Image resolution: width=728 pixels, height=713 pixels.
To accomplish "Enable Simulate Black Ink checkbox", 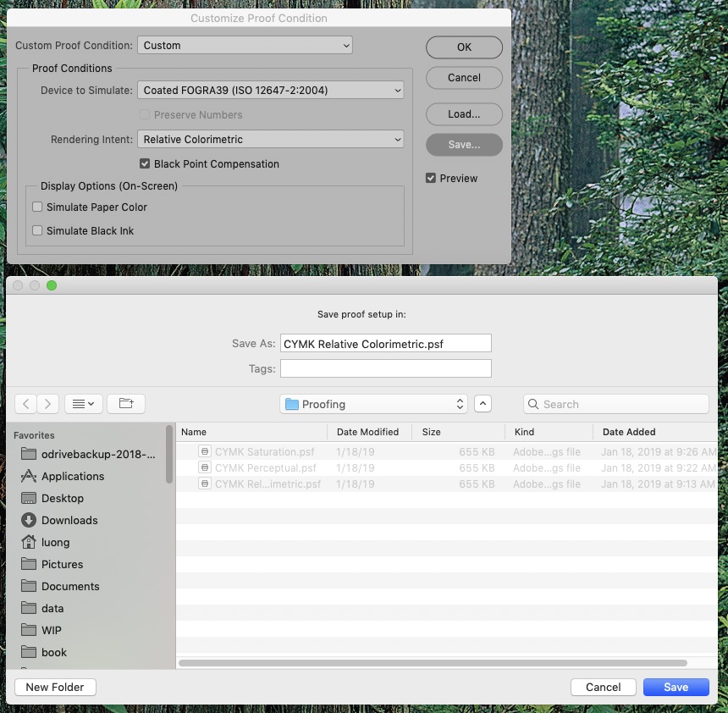I will (x=37, y=230).
